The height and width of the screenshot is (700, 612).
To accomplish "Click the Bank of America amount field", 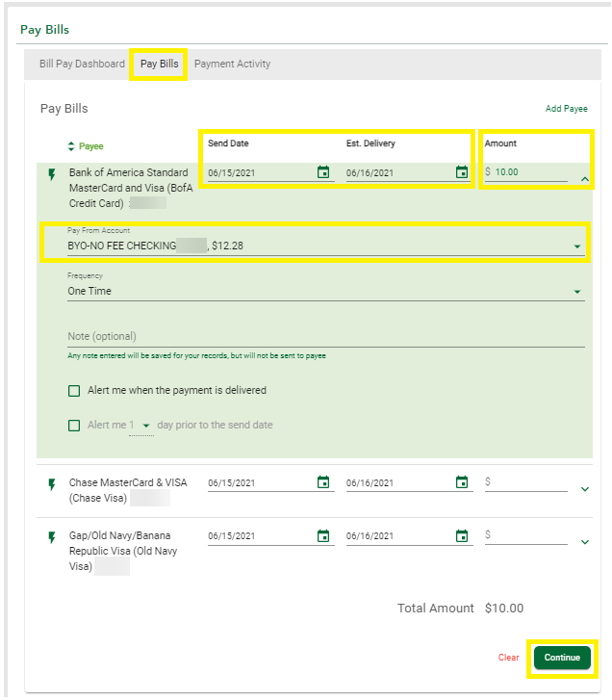I will point(526,172).
